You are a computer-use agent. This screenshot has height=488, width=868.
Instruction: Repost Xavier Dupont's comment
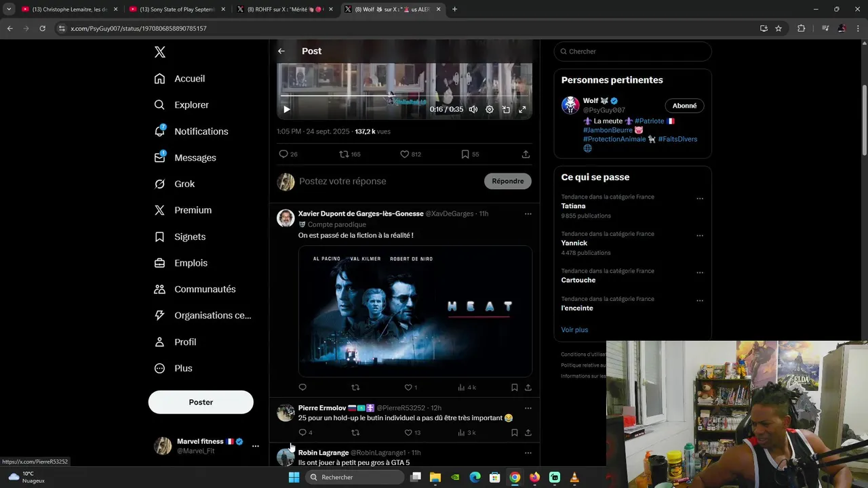355,388
